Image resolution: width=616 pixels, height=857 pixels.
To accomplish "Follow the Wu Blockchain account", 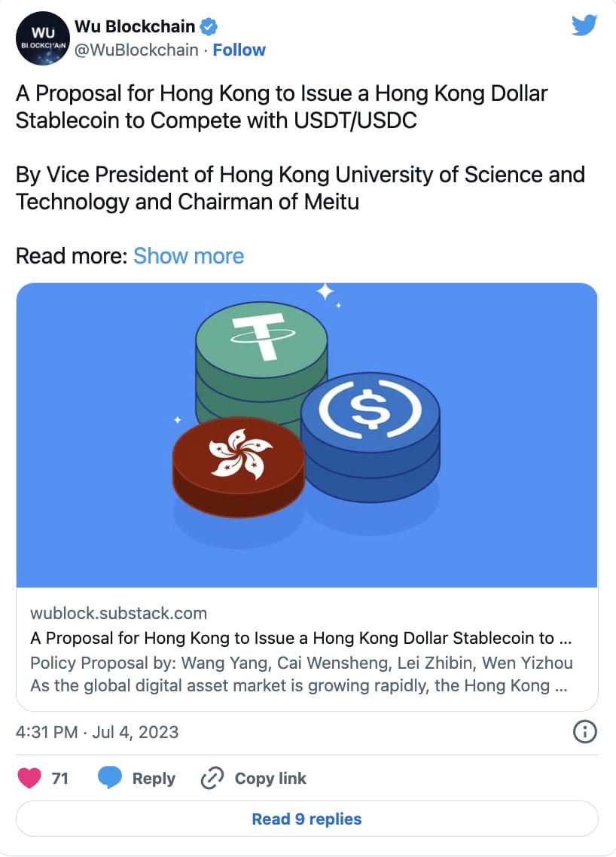I will (239, 50).
